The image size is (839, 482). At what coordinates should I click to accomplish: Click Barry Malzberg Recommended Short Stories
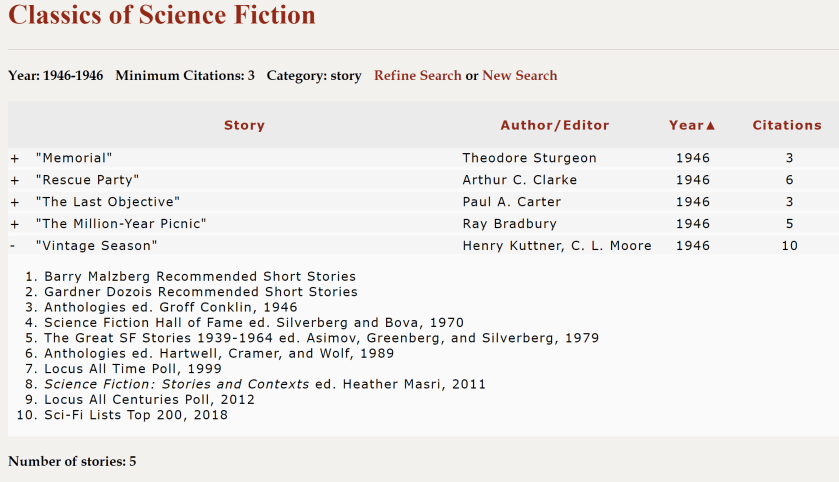pos(200,277)
